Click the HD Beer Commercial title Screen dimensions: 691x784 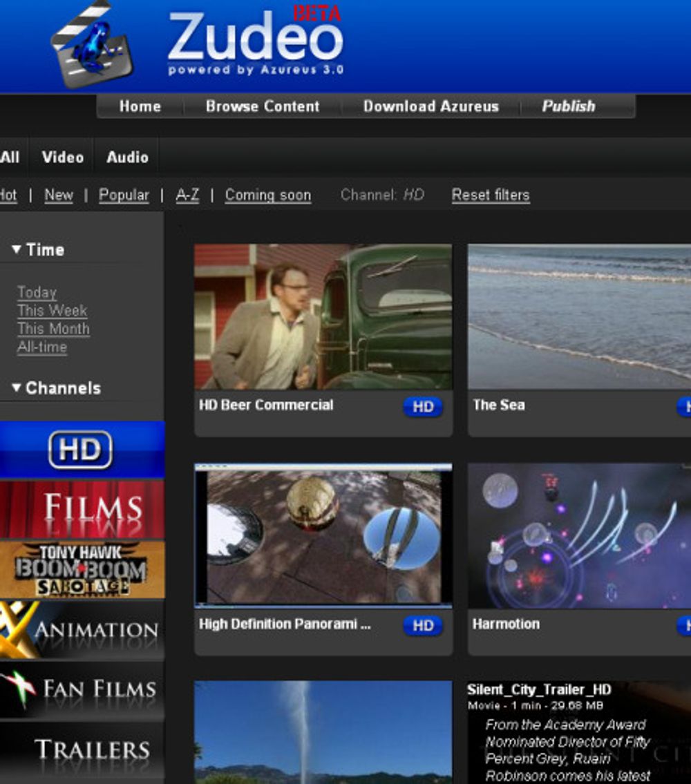(266, 405)
